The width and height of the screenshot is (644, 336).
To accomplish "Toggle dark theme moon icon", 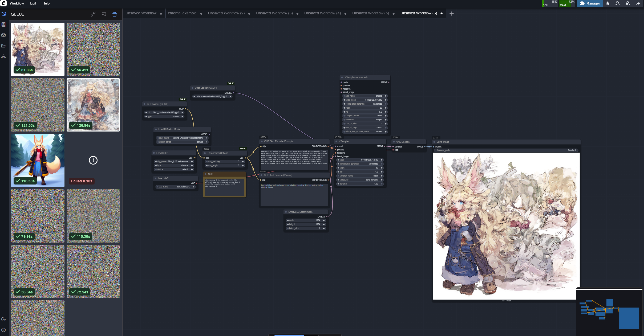I will [3, 319].
